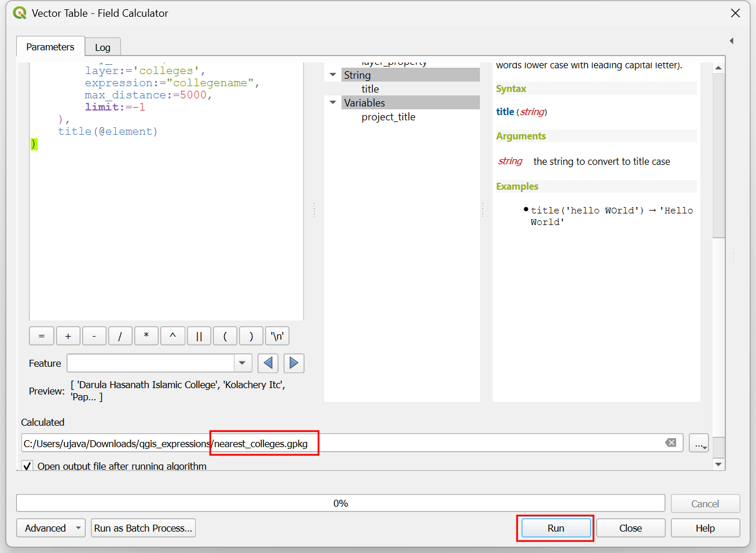
Task: Click the Examples heading in help panel
Action: click(x=517, y=186)
